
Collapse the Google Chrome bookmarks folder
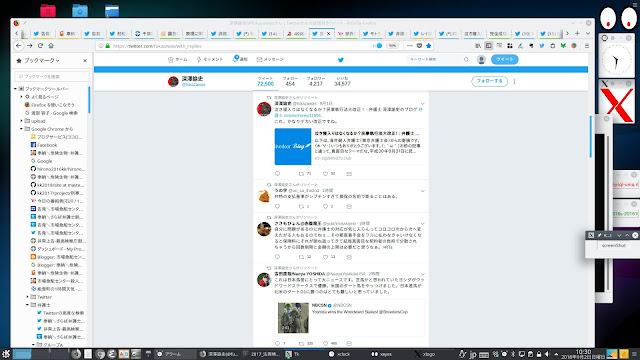(22, 129)
